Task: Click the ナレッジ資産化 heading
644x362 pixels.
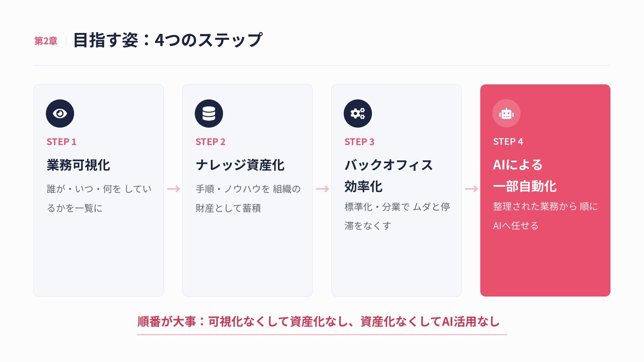Action: 240,165
